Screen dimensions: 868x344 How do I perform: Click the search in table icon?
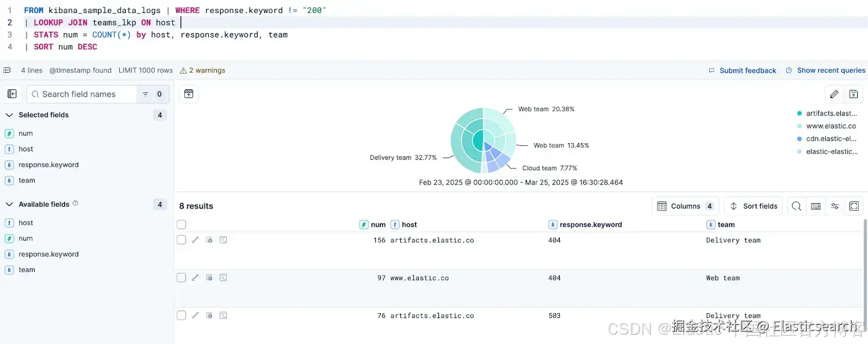796,206
